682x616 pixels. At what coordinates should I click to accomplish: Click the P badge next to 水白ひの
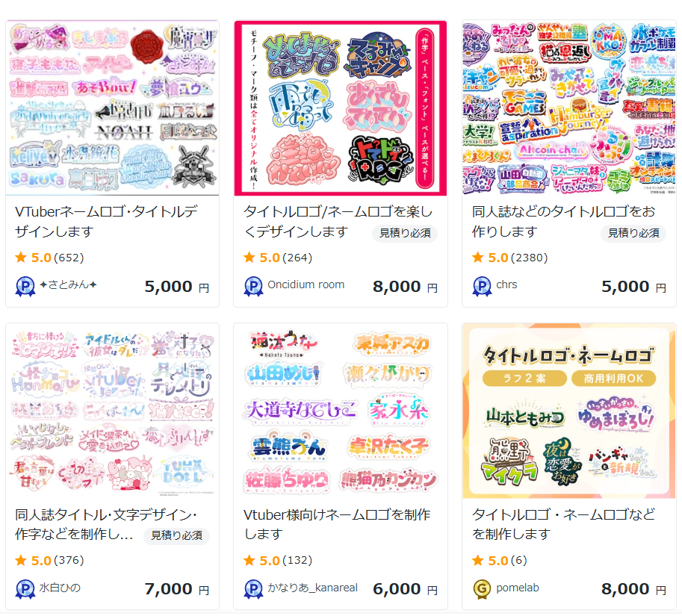pos(25,589)
